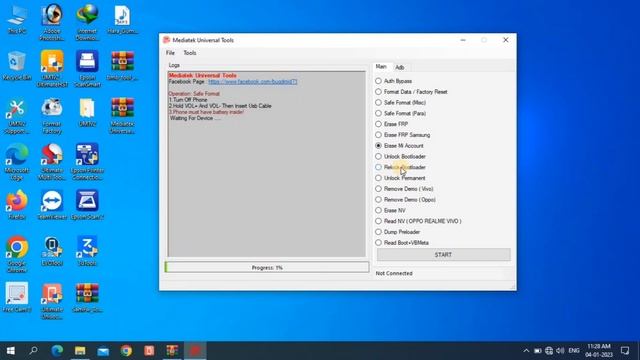This screenshot has height=360, width=640.
Task: Open the taskbar clock and date
Action: click(x=599, y=351)
